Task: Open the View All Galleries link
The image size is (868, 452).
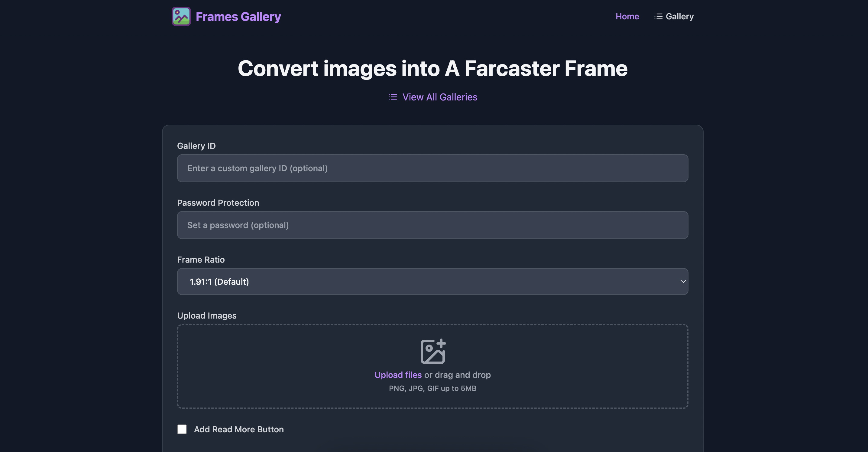Action: [x=440, y=97]
